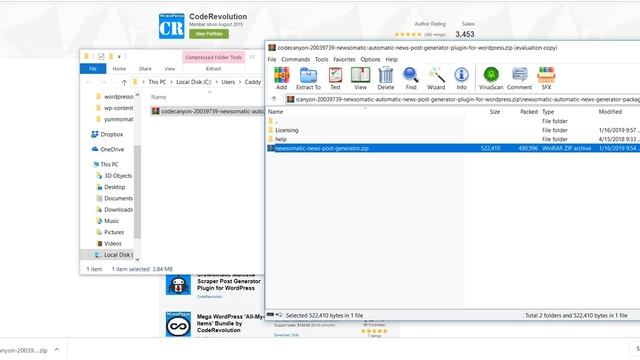Open Explorer File tab
The image size is (640, 360).
[x=93, y=69]
